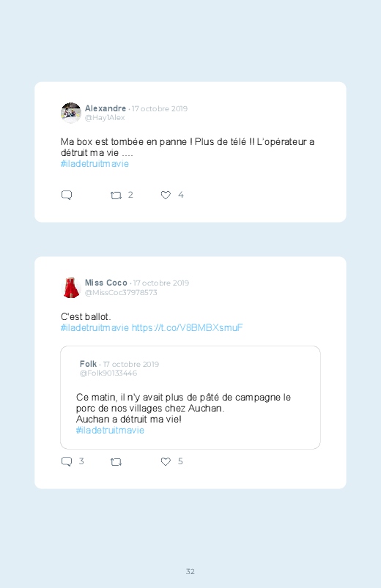The image size is (381, 588).
Task: Click the @Hay1Alex handle
Action: (x=105, y=118)
